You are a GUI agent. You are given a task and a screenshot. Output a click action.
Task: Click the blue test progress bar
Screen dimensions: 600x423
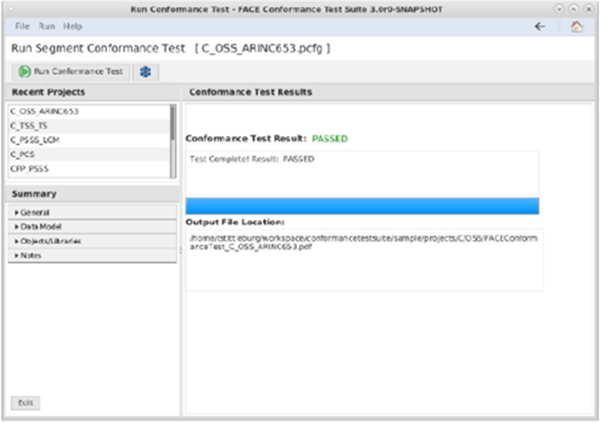point(362,205)
